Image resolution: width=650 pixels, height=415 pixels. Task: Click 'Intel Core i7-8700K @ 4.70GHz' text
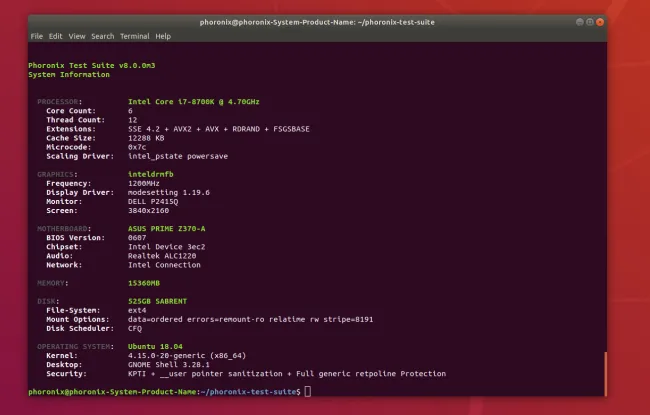(x=194, y=102)
